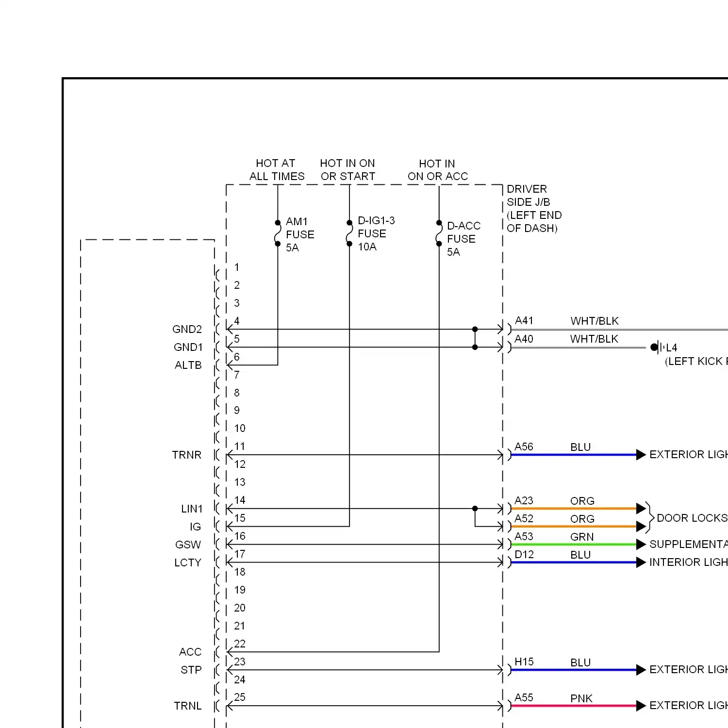The height and width of the screenshot is (728, 728).
Task: Click connector pin A53
Action: (524, 536)
